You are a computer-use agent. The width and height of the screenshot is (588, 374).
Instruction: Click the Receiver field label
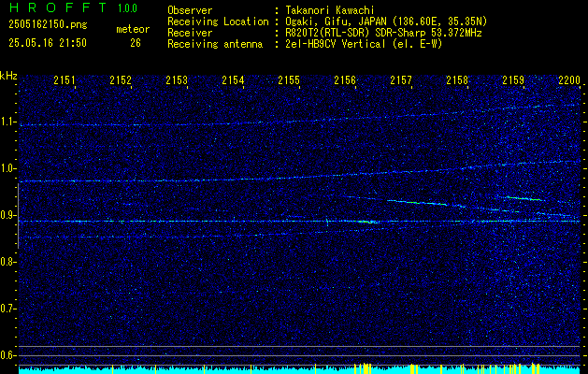(x=190, y=33)
